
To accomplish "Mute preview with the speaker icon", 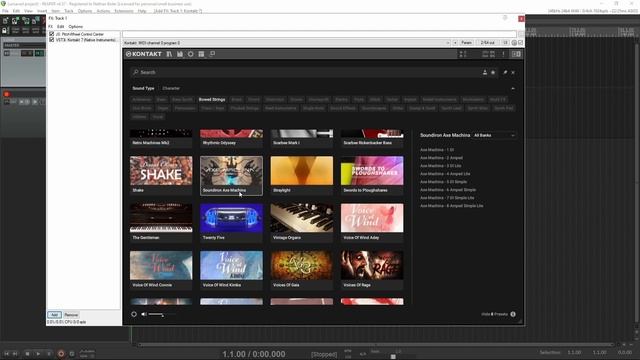I will pyautogui.click(x=144, y=314).
